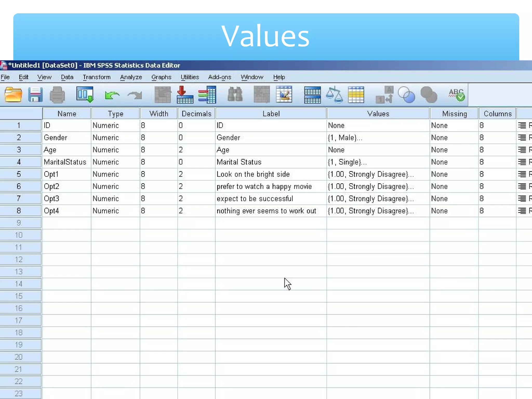
Task: Click Numeric type cell for Age
Action: [115, 150]
